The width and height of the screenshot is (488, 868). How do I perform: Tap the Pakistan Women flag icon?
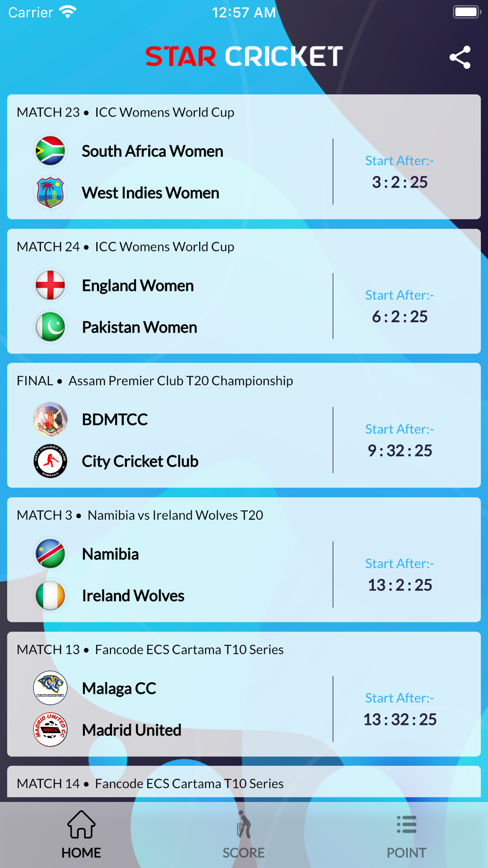coord(50,327)
